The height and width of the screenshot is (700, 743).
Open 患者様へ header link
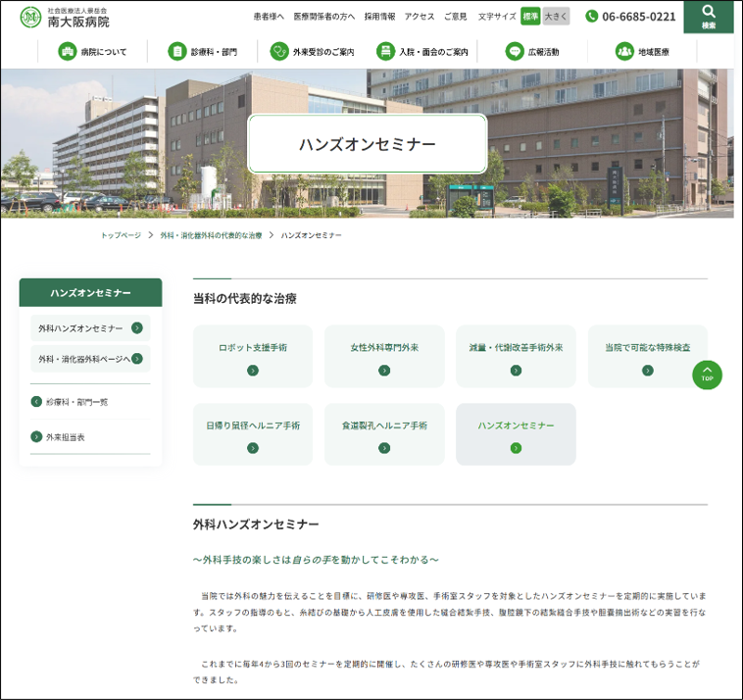pyautogui.click(x=268, y=17)
